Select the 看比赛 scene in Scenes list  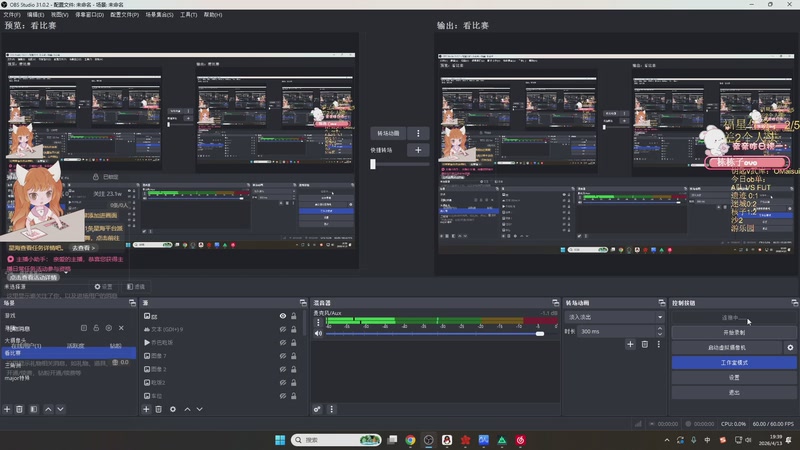click(68, 353)
